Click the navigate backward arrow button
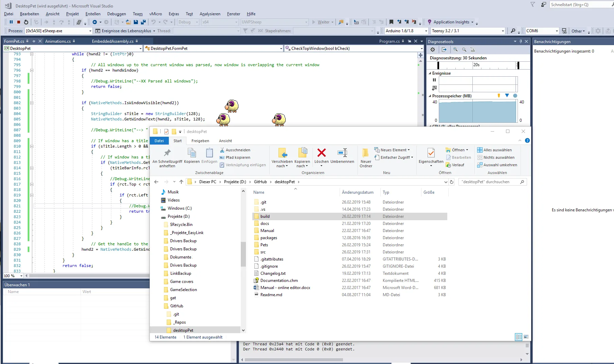The width and height of the screenshot is (614, 364). 95,22
